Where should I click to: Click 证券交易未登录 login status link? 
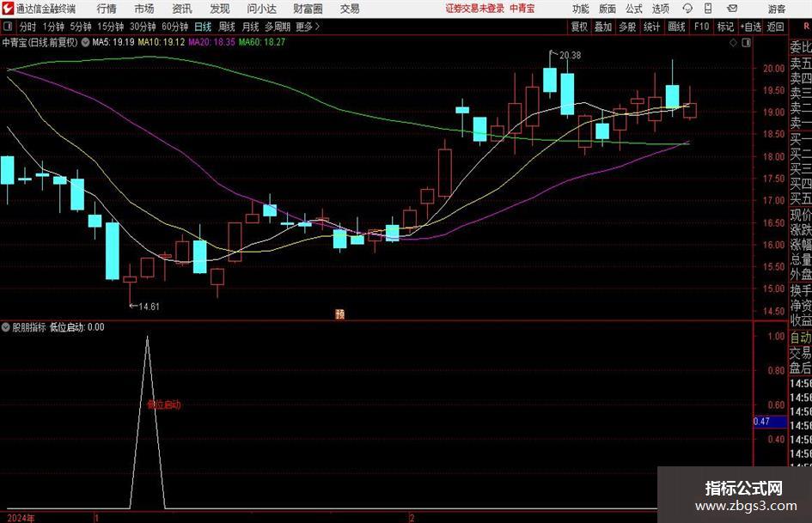click(x=475, y=9)
